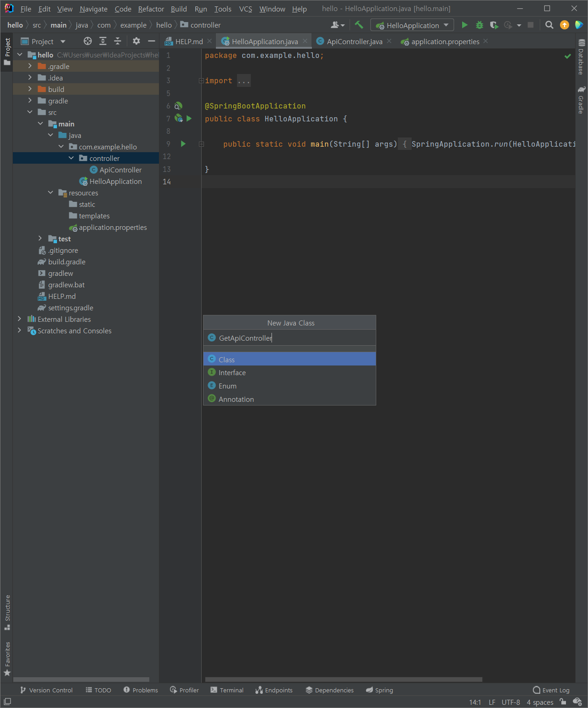Open the Favorites tool window
The image size is (588, 708).
[x=7, y=658]
